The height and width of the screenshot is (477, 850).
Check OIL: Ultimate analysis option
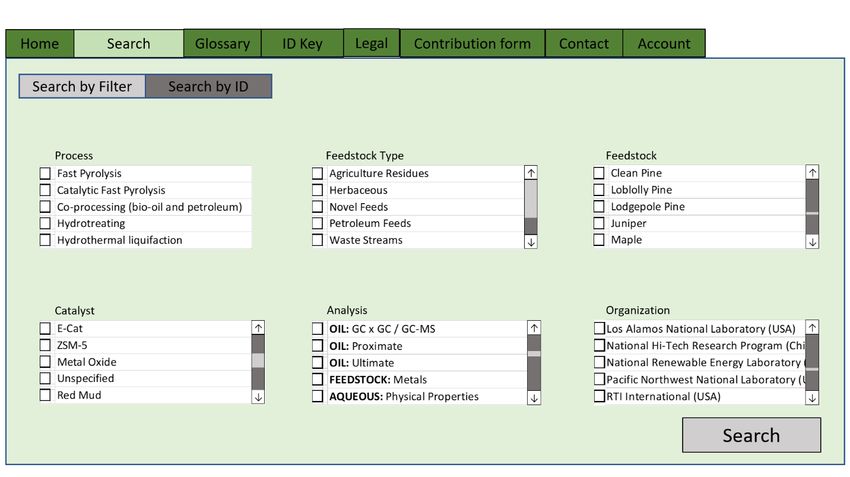(317, 363)
